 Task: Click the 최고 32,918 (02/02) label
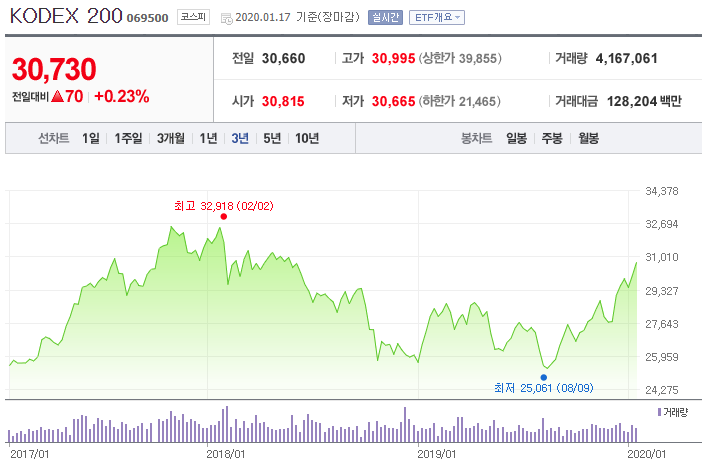click(224, 206)
